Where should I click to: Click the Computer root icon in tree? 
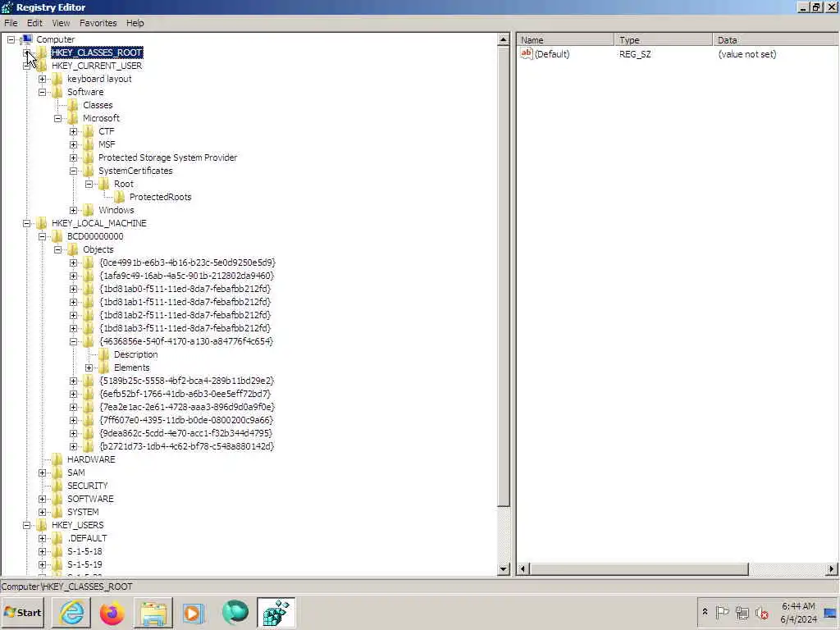tap(27, 39)
